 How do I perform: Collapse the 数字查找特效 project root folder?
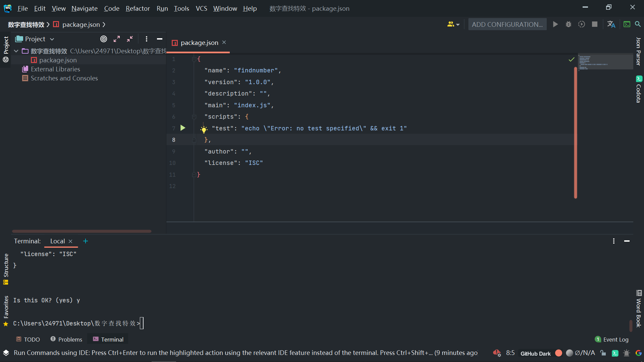point(16,51)
